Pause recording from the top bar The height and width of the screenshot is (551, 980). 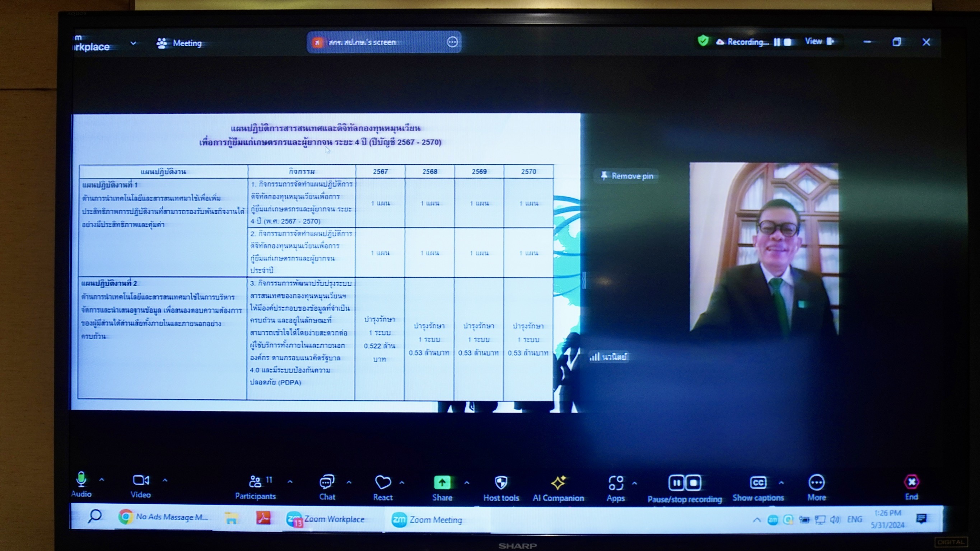[777, 42]
